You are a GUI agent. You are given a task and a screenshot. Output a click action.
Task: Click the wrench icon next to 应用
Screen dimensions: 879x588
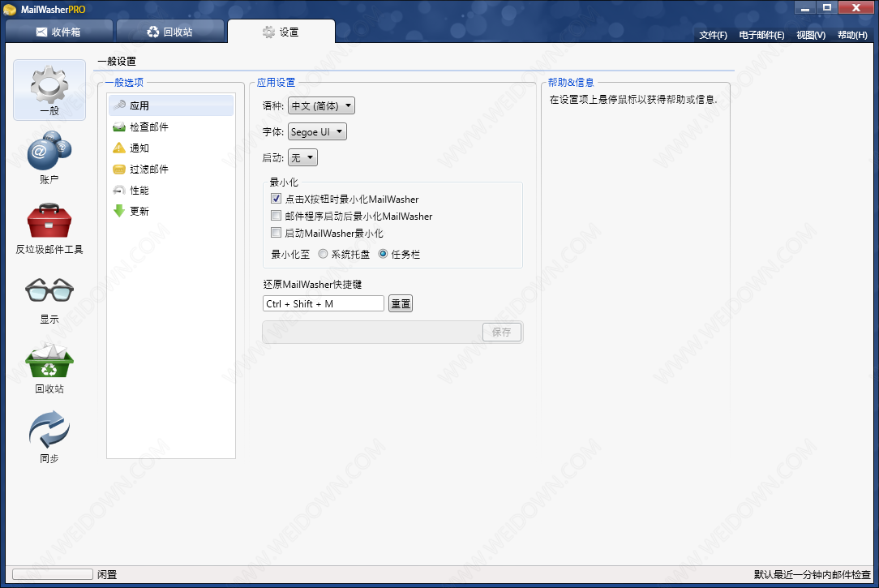pos(119,105)
